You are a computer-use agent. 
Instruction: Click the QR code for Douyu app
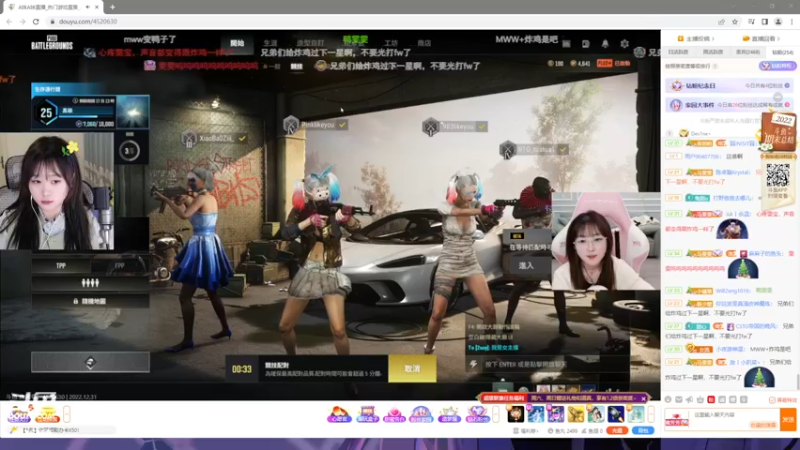pos(778,176)
